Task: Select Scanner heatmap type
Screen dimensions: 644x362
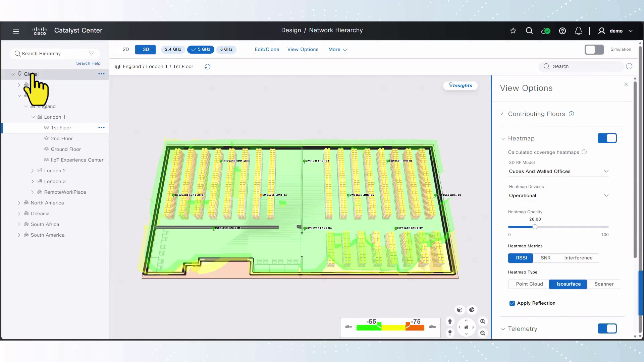Action: click(604, 284)
